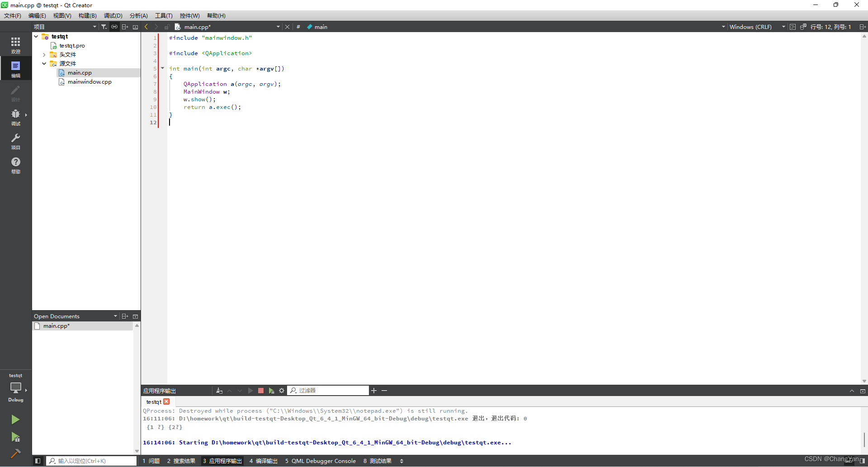Click the output filter (过滤器) field
Image resolution: width=868 pixels, height=467 pixels.
tap(328, 391)
